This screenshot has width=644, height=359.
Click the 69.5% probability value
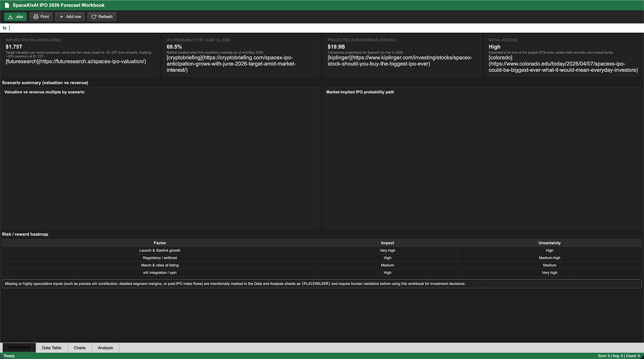coord(174,46)
